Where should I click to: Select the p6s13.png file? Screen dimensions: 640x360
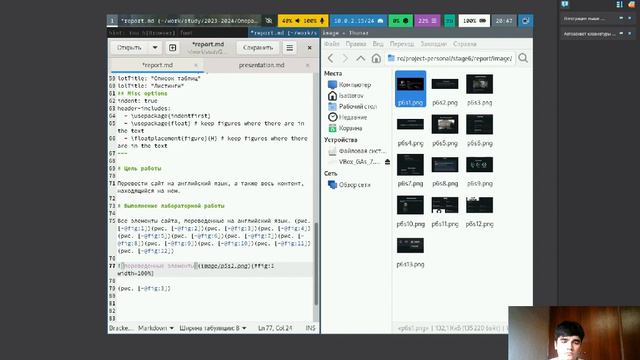(x=410, y=252)
